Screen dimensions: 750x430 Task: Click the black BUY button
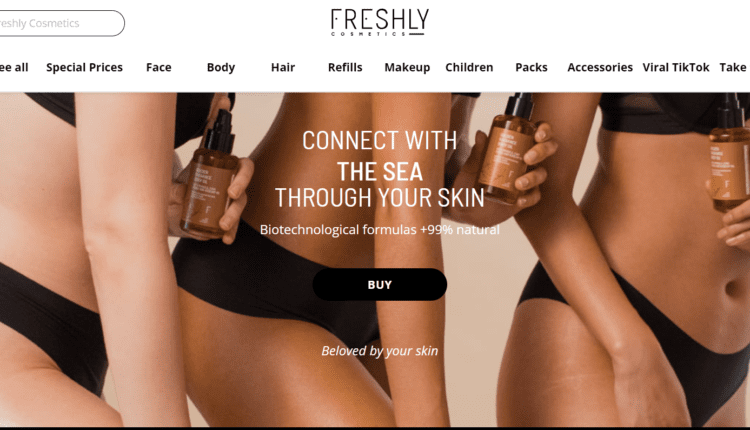click(380, 285)
